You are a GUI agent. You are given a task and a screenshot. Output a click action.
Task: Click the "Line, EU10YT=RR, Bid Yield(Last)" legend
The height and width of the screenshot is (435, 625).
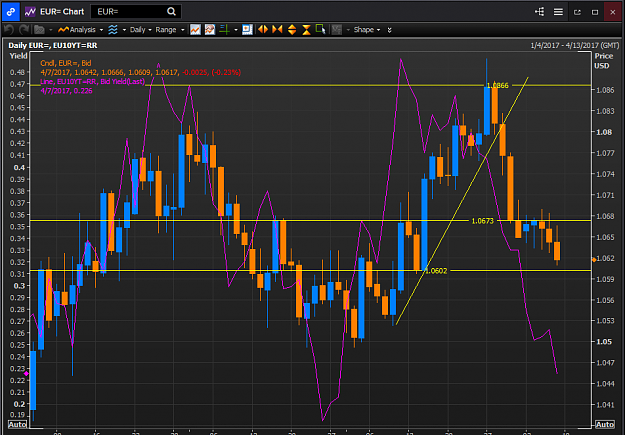click(x=92, y=82)
